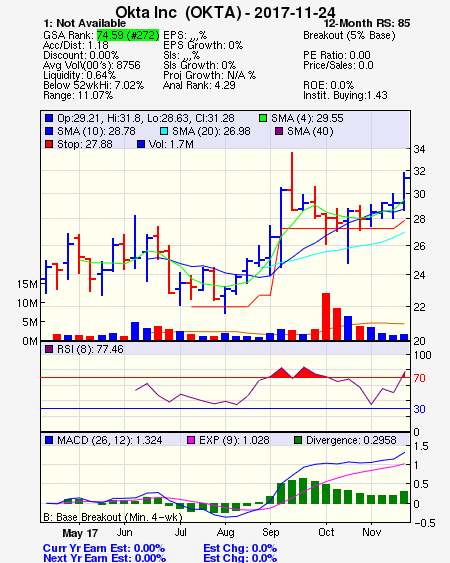Click the Op:29.21, Hi:31.8 price readout
450x563 pixels.
146,118
